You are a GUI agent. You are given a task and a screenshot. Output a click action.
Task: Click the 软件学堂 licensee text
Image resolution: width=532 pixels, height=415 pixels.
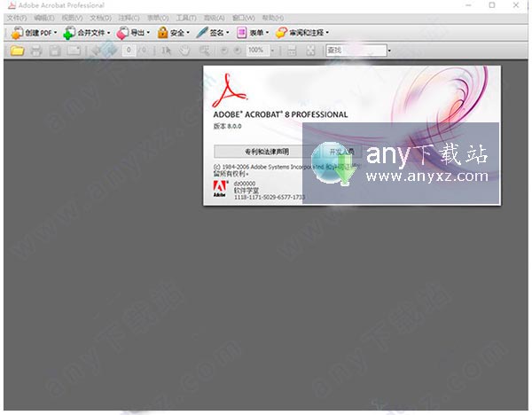246,191
